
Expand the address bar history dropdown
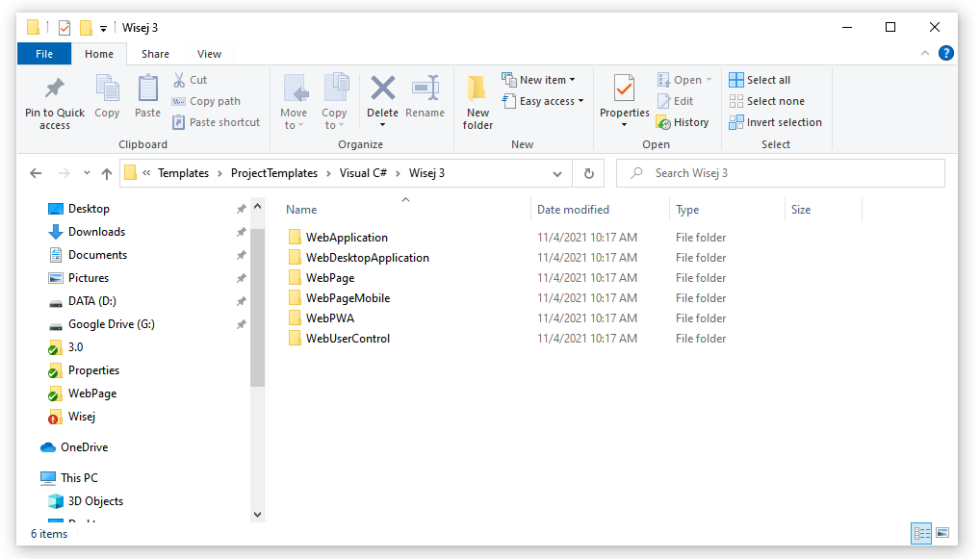[x=557, y=173]
